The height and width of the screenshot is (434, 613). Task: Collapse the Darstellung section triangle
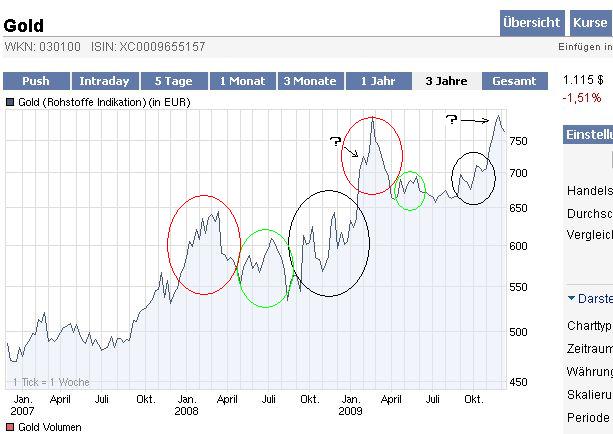pos(571,298)
